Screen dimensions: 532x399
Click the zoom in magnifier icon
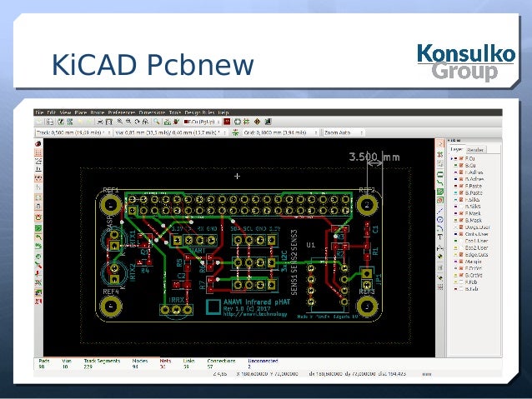[x=120, y=122]
